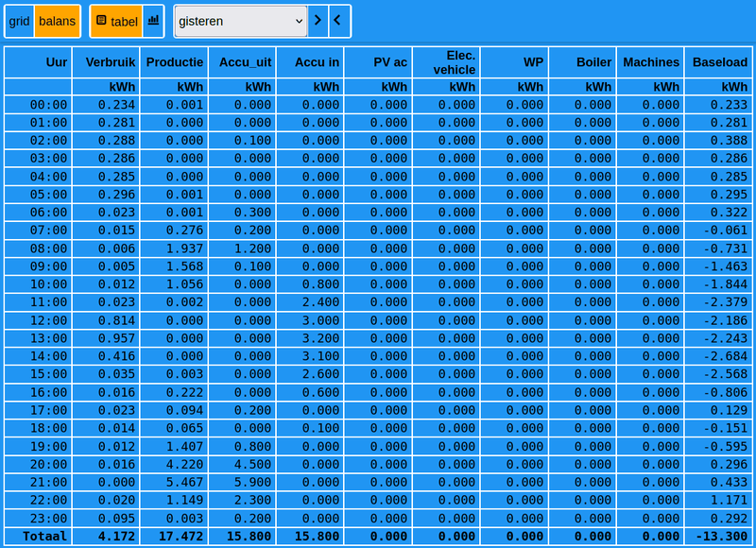Viewport: 756px width, 548px height.
Task: Switch to bar chart view icon
Action: pos(153,21)
